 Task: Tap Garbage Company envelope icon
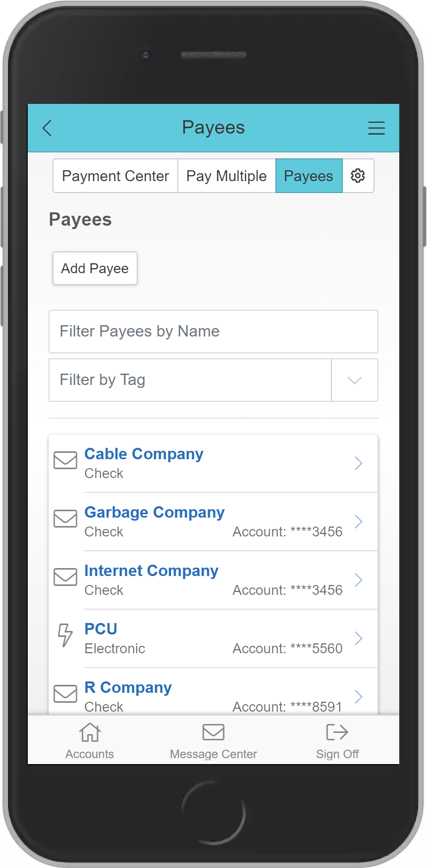[65, 519]
